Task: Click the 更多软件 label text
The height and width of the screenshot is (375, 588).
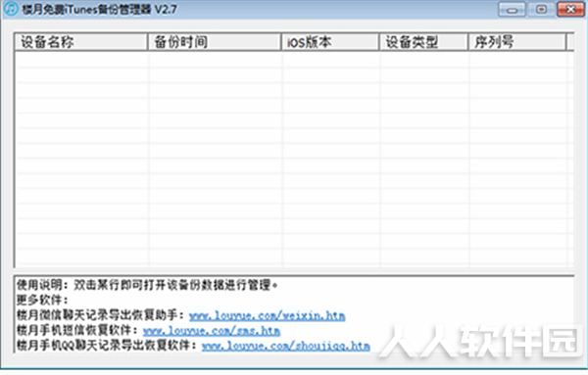Action: 42,300
